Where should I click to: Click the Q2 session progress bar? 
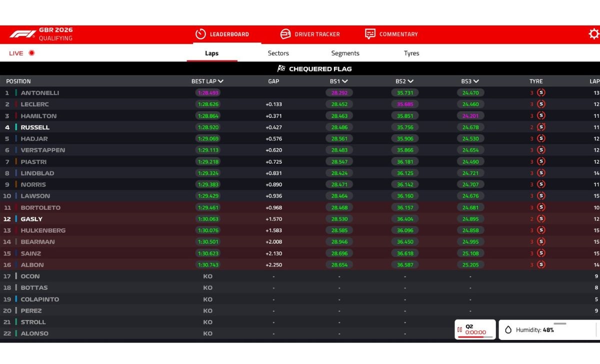475,337
